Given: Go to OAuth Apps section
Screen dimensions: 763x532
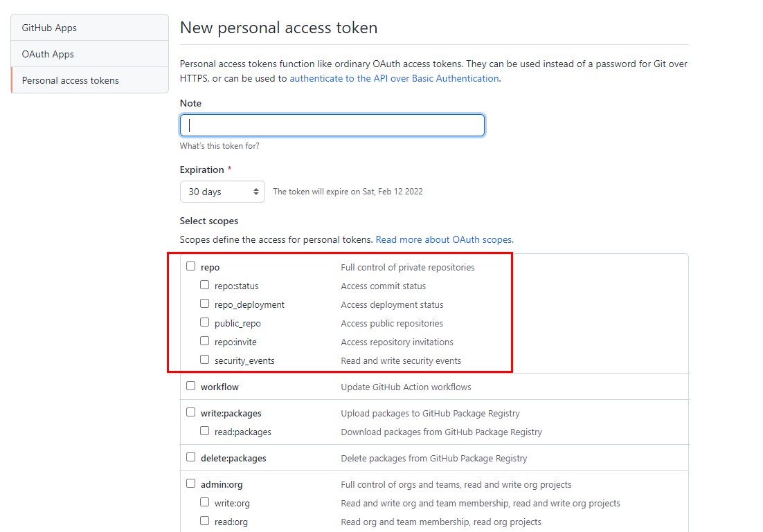Looking at the screenshot, I should pyautogui.click(x=48, y=54).
